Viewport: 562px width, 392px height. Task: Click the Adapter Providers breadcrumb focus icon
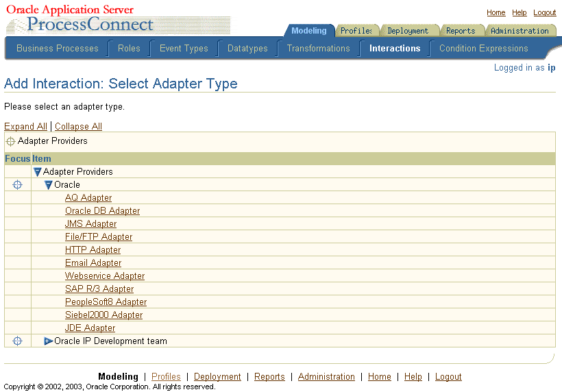pos(10,142)
